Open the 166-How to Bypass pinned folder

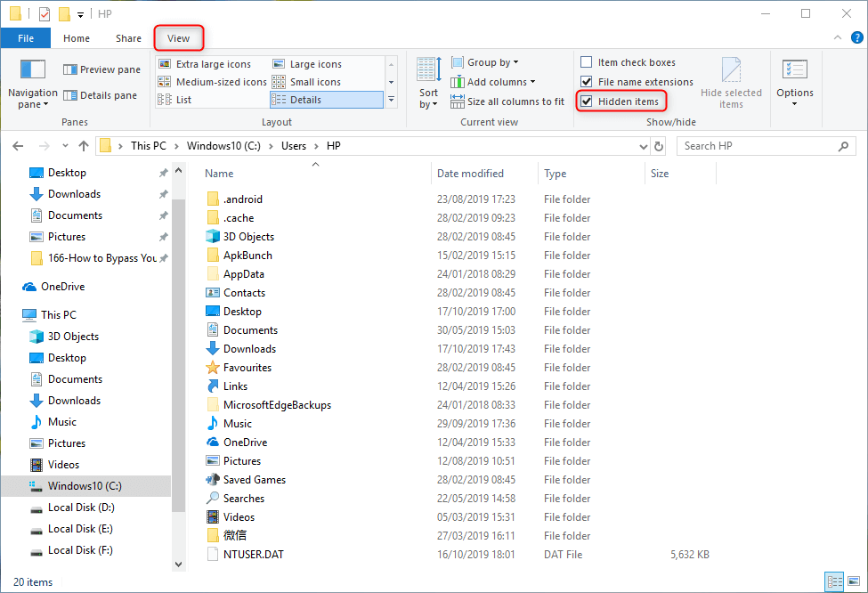[93, 258]
